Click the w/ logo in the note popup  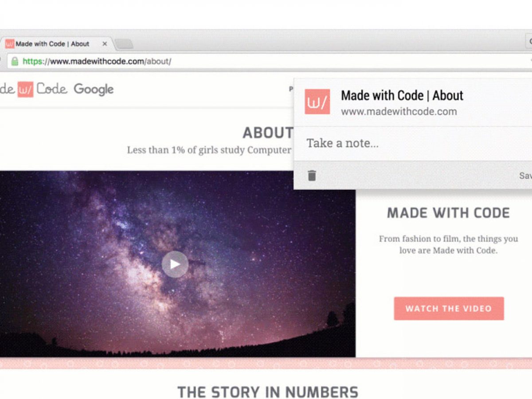pos(317,102)
